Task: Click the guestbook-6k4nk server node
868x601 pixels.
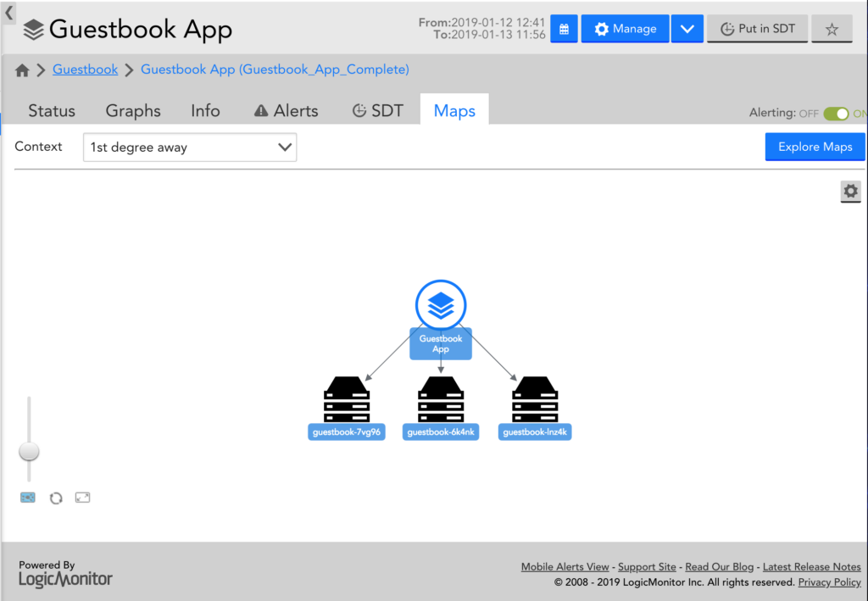Action: [441, 398]
